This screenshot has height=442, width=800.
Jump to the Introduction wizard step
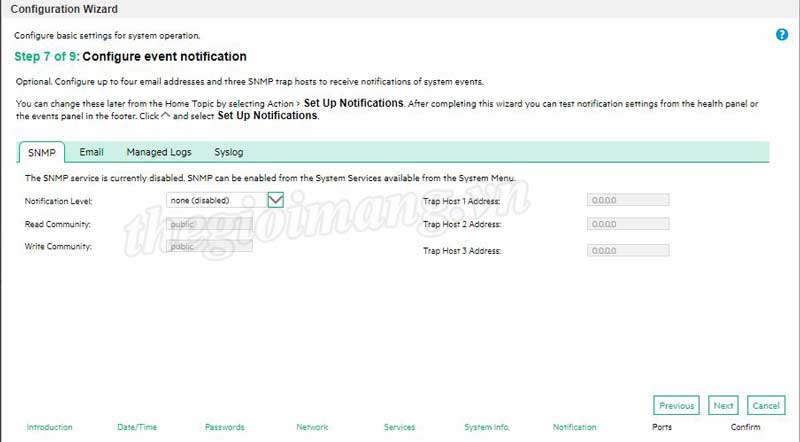pos(50,428)
